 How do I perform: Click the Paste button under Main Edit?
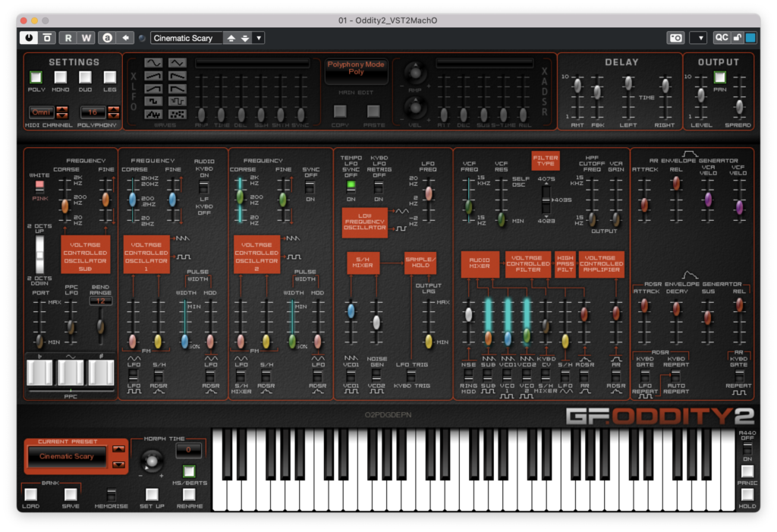click(x=373, y=111)
